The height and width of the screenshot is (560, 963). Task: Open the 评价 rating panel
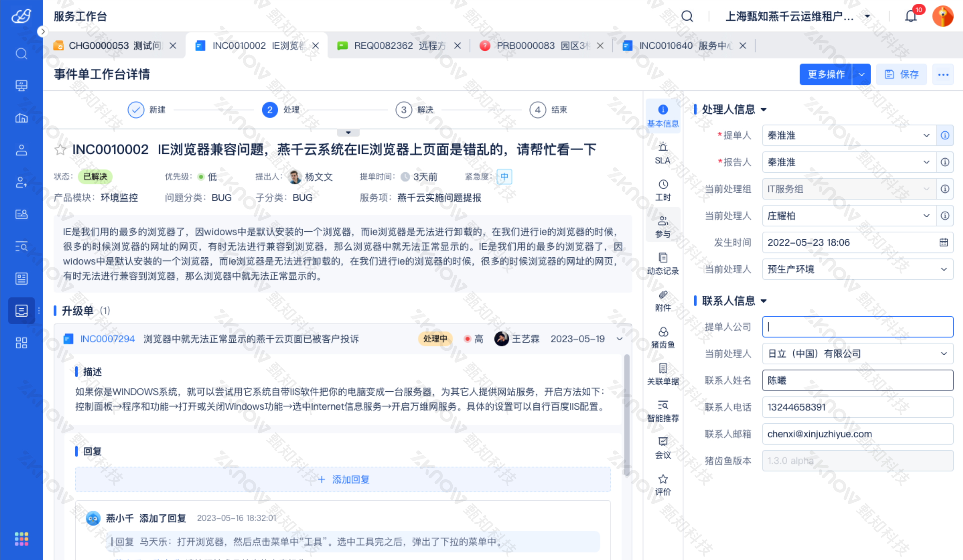point(663,484)
